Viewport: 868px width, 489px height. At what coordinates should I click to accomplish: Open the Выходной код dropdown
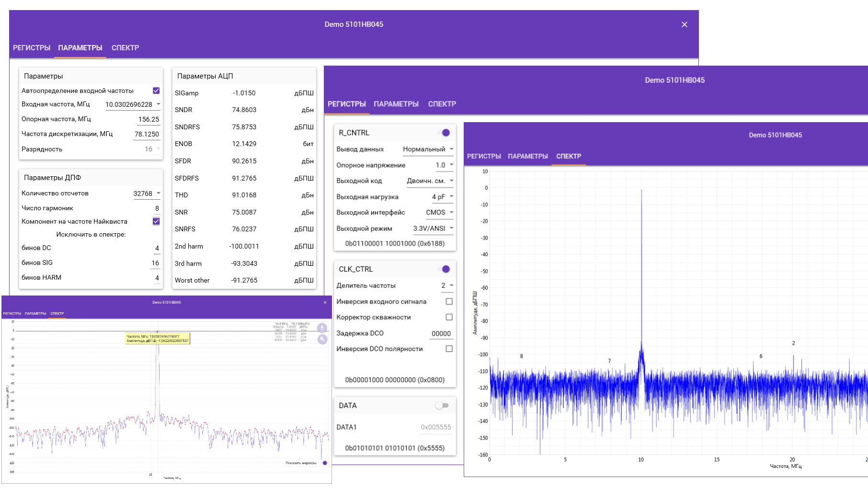point(430,181)
